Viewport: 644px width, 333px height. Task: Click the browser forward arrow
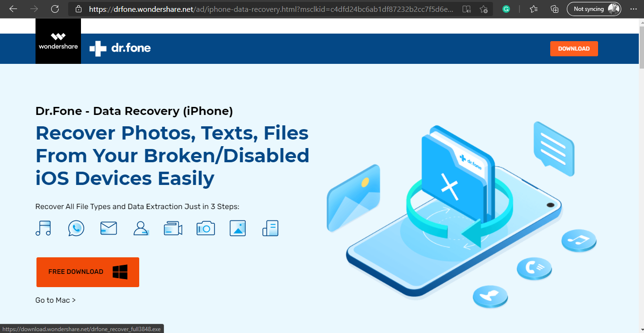point(34,9)
